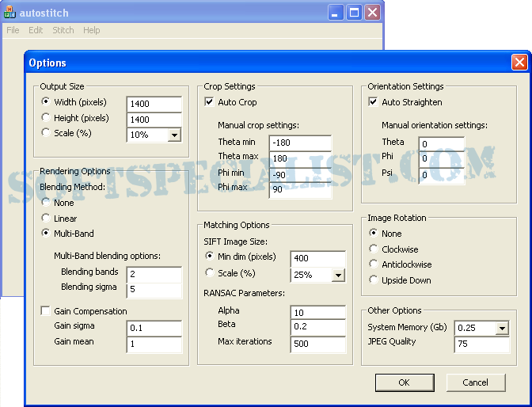Enable the Gain Compensation checkbox
Viewport: 532px width, 407px height.
(46, 311)
